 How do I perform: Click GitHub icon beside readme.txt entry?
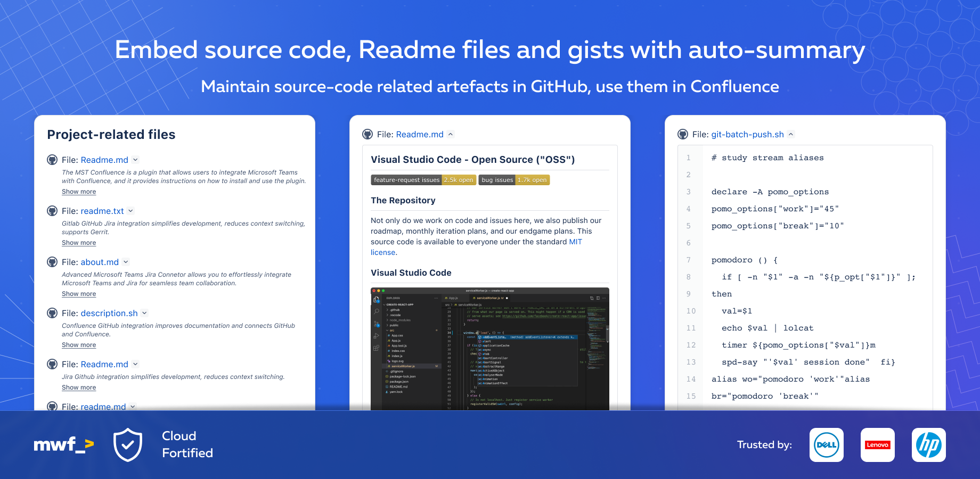(52, 211)
